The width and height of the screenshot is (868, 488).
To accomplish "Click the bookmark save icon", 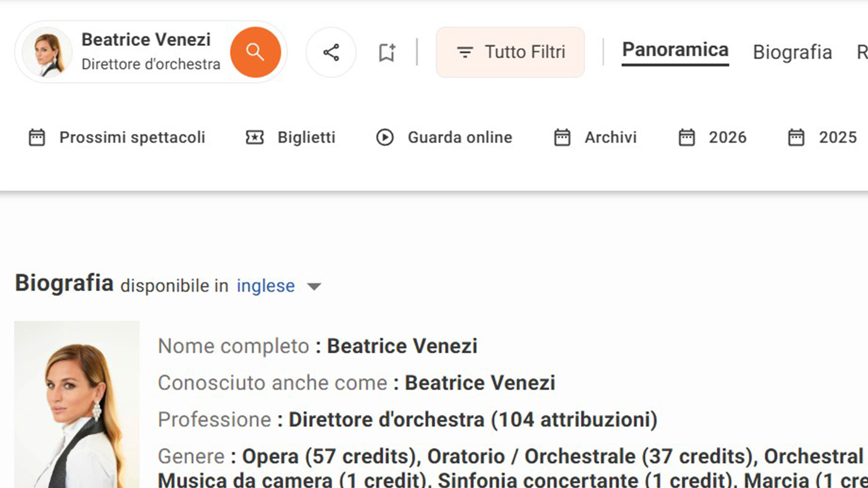I will tap(387, 52).
